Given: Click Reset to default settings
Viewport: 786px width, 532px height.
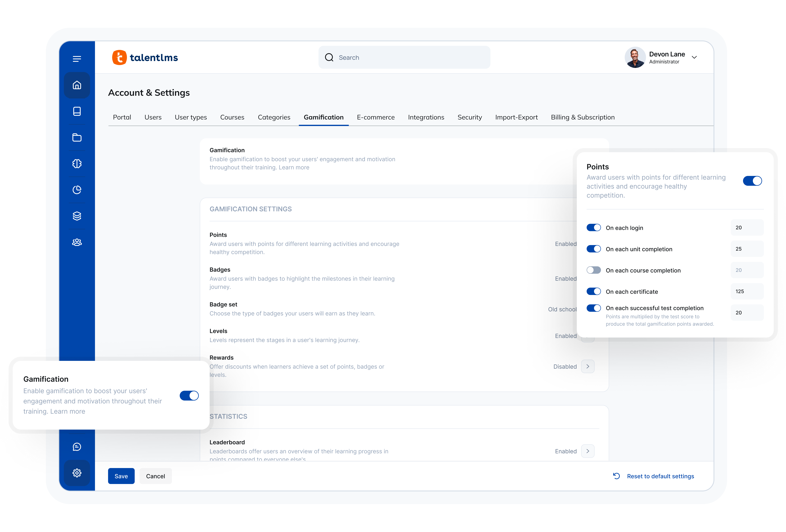Looking at the screenshot, I should click(660, 476).
